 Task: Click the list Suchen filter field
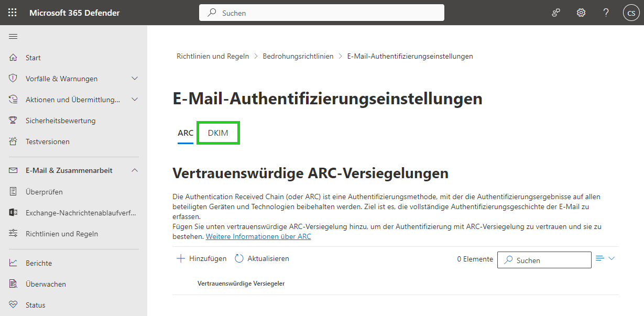coord(544,260)
